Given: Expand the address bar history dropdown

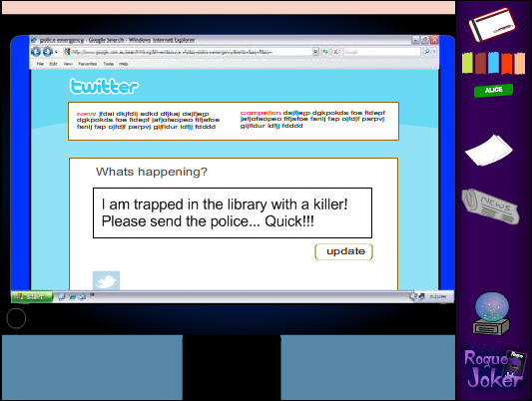Looking at the screenshot, I should point(315,52).
